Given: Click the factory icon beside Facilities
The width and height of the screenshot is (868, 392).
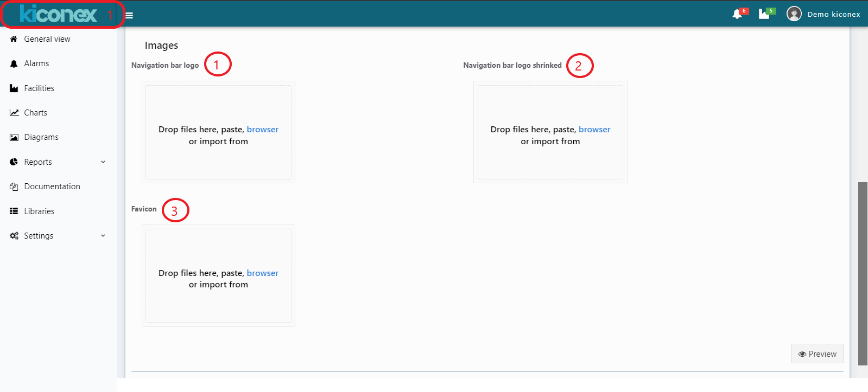Looking at the screenshot, I should [14, 88].
